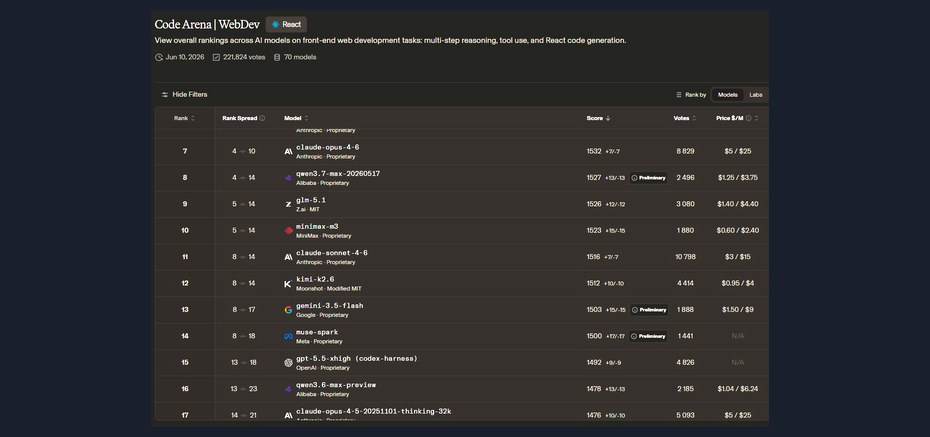This screenshot has height=437, width=930.
Task: Click Preliminary badge in qwen3.7-max row
Action: click(x=648, y=178)
